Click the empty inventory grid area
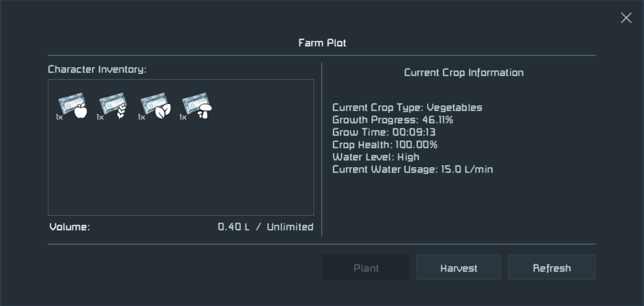 [x=181, y=172]
